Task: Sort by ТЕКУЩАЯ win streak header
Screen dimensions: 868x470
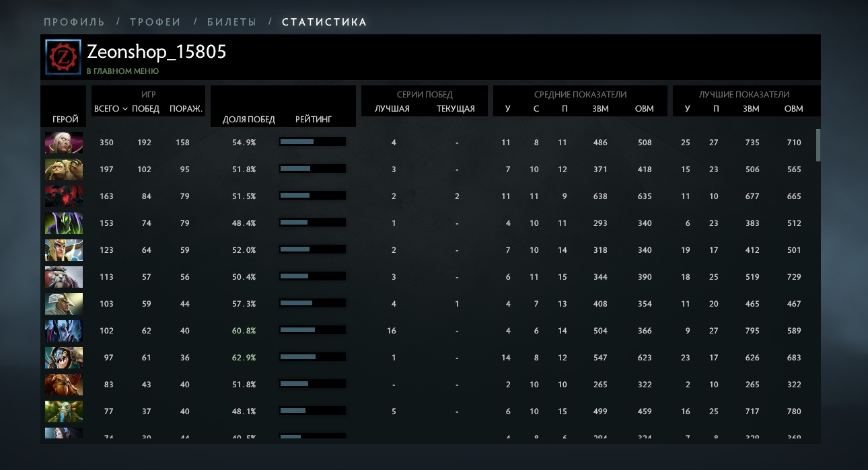Action: (x=456, y=109)
